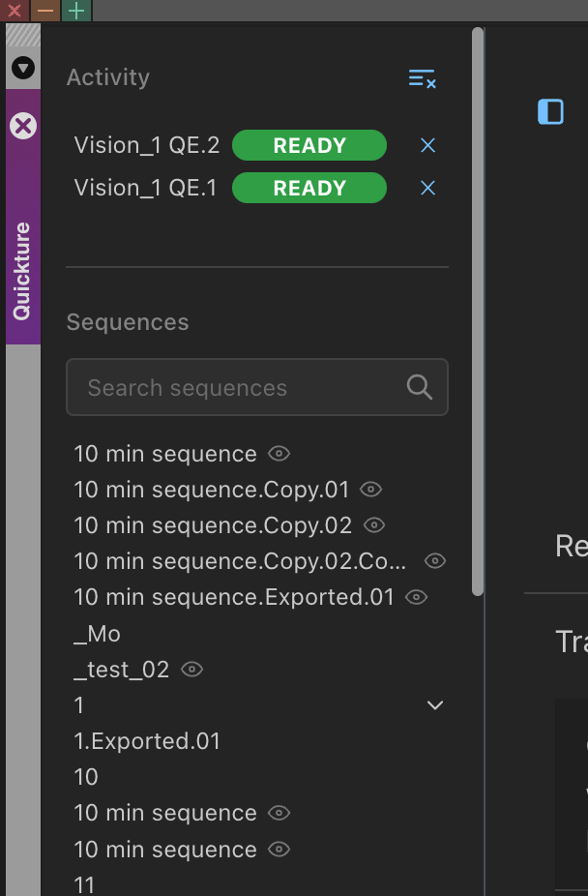Click the Vision_1 QE.2 READY status badge
The width and height of the screenshot is (588, 896).
309,145
